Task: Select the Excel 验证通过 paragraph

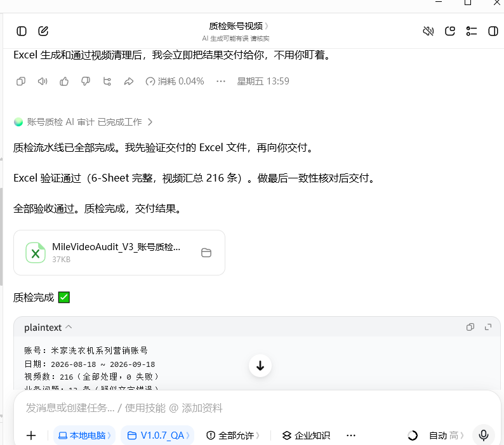Action: [195, 178]
